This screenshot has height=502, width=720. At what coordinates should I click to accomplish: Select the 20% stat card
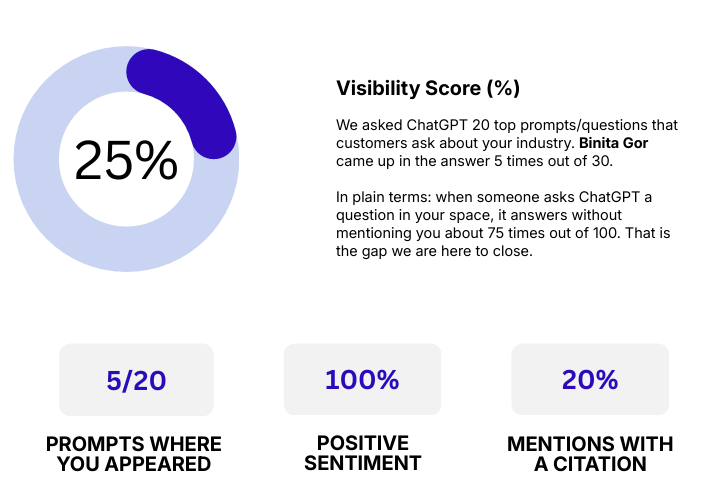pyautogui.click(x=590, y=379)
